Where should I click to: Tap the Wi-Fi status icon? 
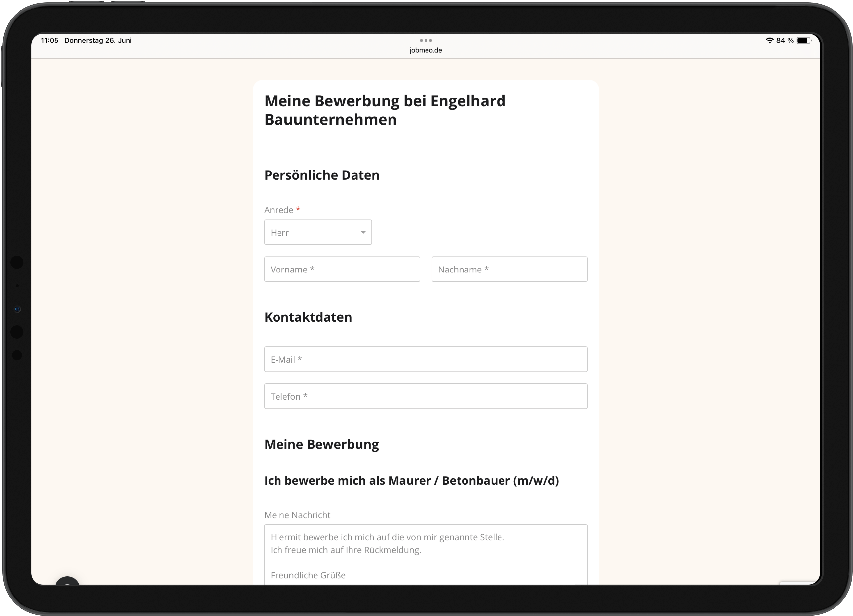(x=769, y=40)
